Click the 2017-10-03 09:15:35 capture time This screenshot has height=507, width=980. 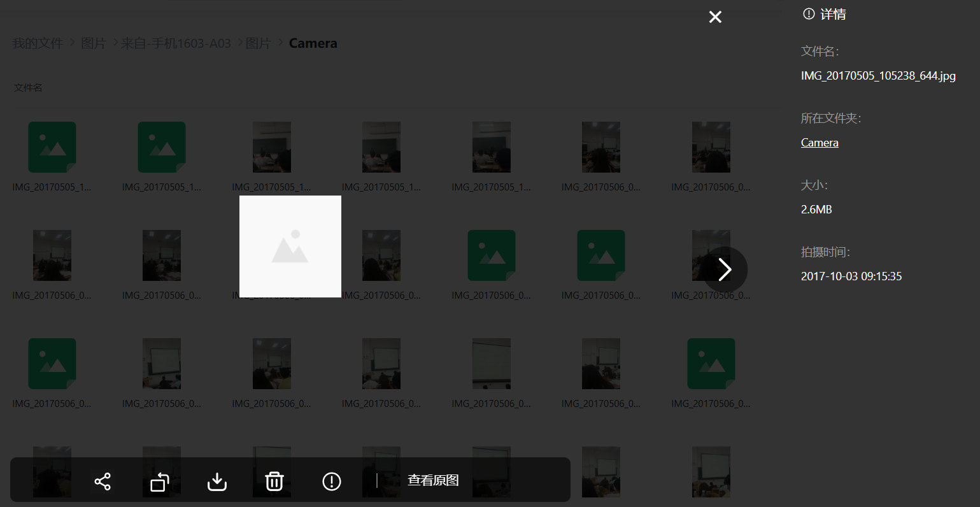coord(851,276)
